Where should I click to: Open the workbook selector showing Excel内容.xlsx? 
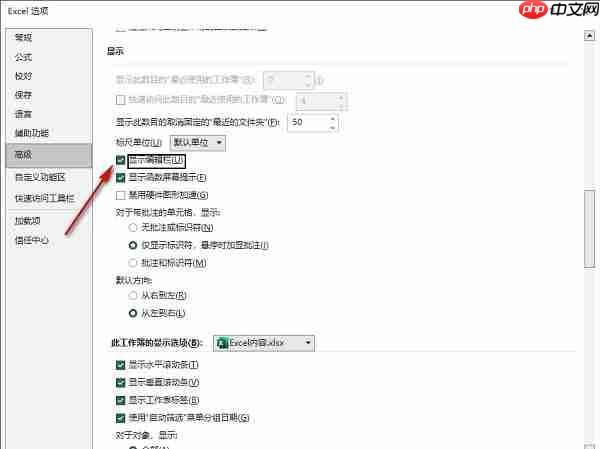point(264,343)
